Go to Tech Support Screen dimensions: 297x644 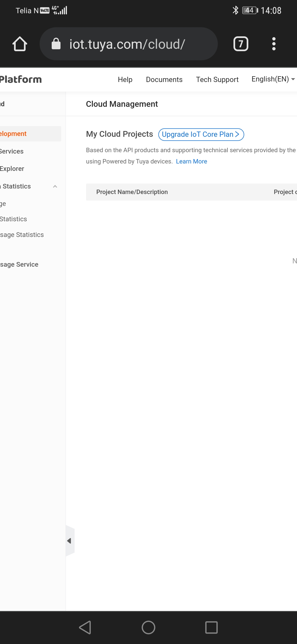coord(217,80)
